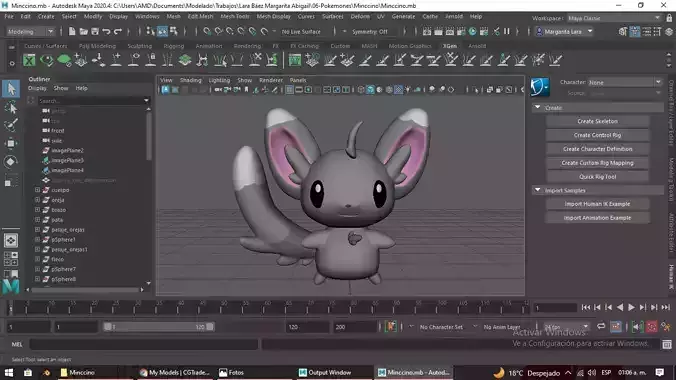Click the pause render icon

pyautogui.click(x=507, y=31)
